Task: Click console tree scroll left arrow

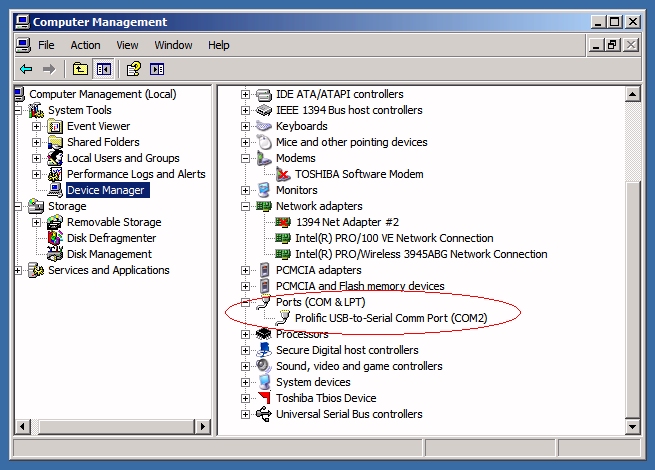Action: point(22,427)
